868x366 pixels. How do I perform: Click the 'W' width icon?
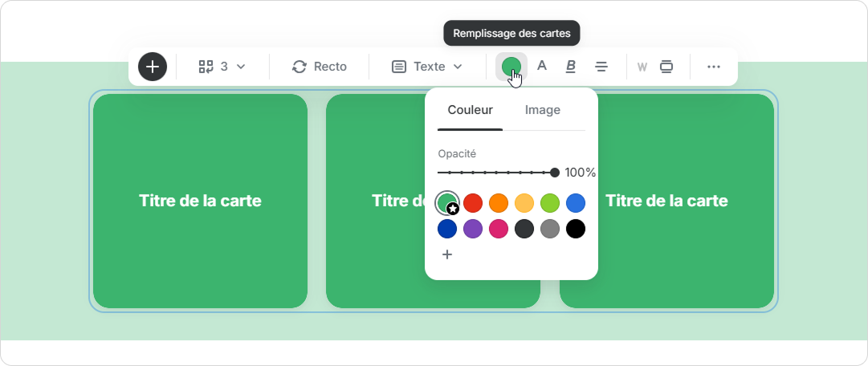pyautogui.click(x=642, y=67)
